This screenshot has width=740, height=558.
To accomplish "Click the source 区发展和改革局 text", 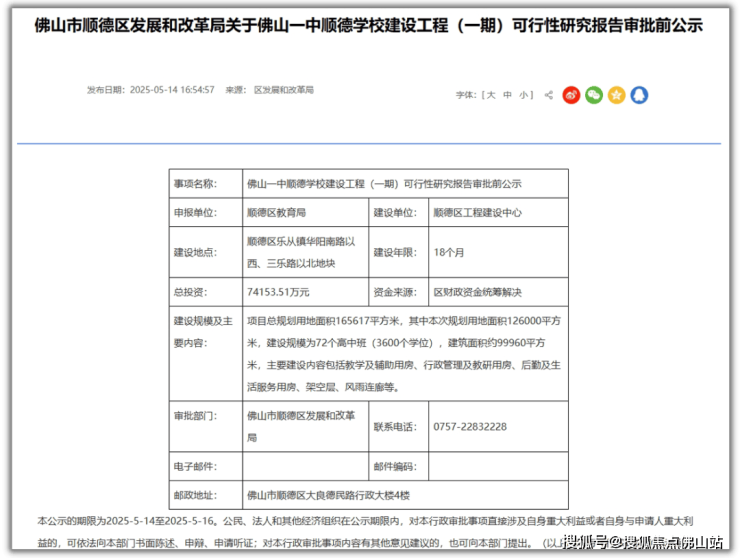I will tap(283, 90).
